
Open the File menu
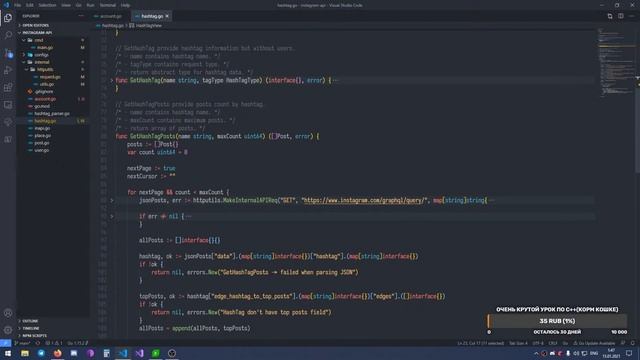tap(18, 5)
